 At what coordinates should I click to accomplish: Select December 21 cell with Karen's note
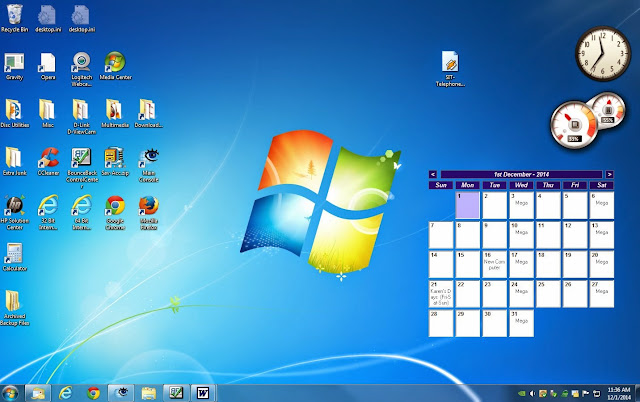(441, 294)
